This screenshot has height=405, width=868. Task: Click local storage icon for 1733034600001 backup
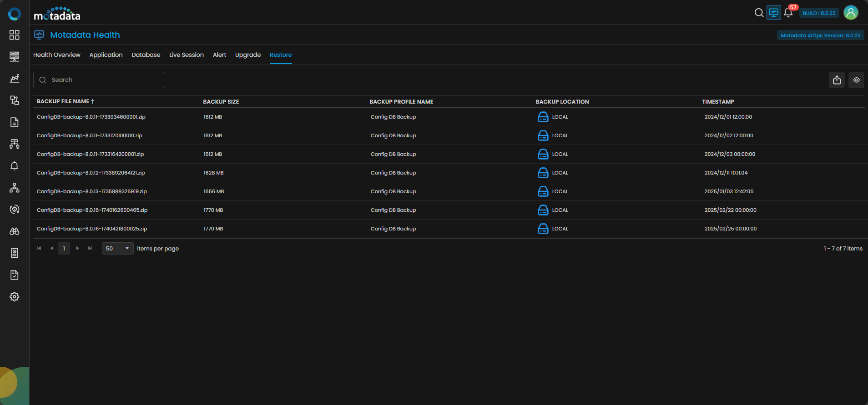click(x=543, y=117)
